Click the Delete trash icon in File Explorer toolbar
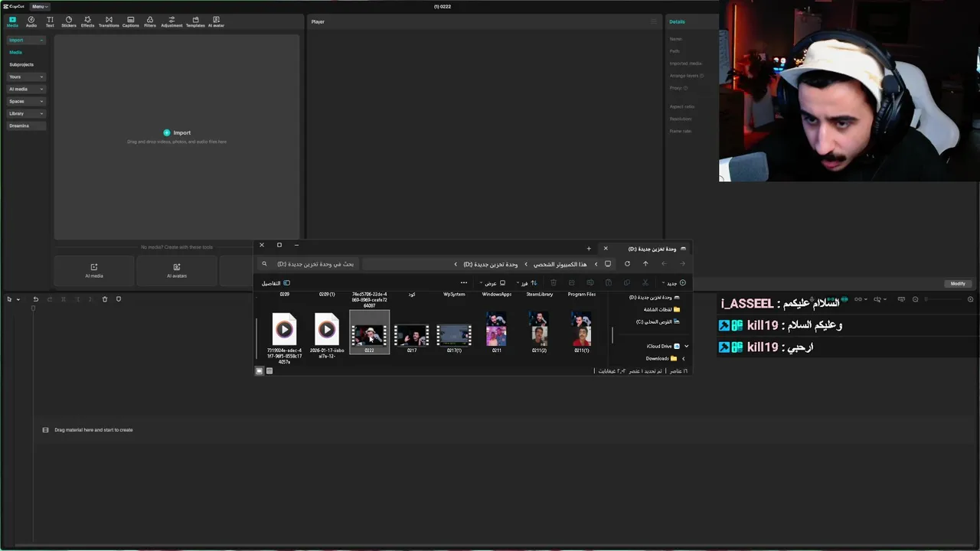The image size is (980, 551). (554, 283)
